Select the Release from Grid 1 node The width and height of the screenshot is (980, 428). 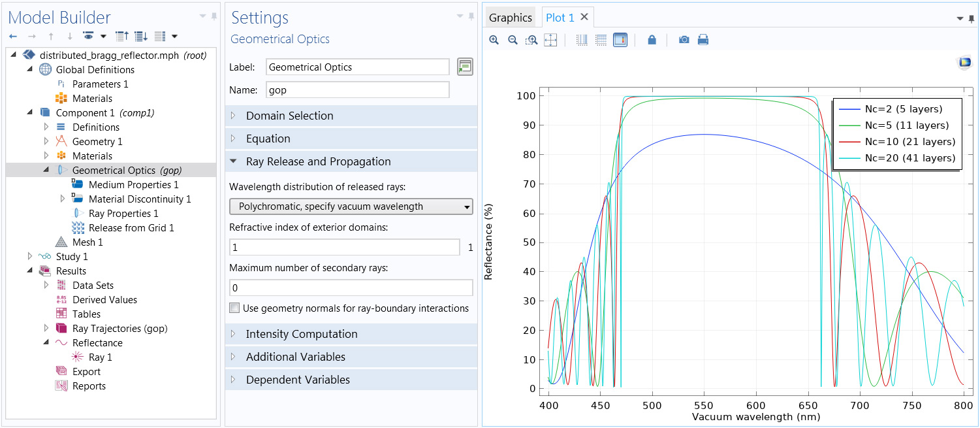click(x=131, y=228)
